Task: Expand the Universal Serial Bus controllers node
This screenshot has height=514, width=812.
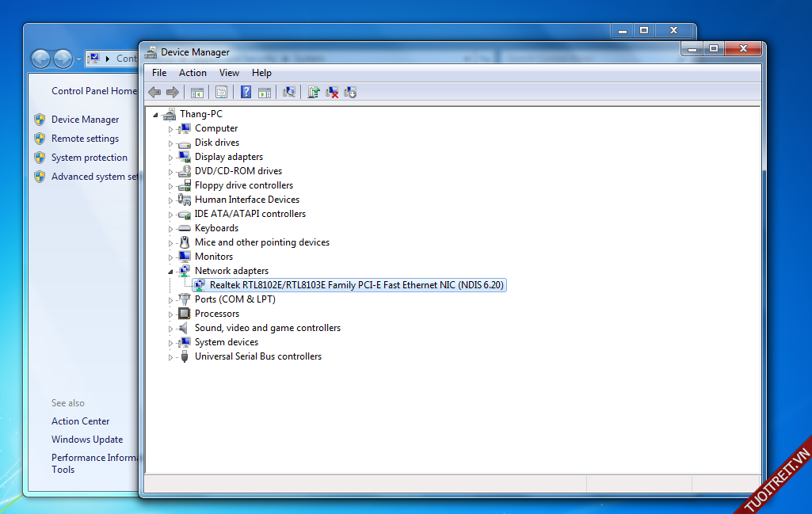Action: click(170, 357)
